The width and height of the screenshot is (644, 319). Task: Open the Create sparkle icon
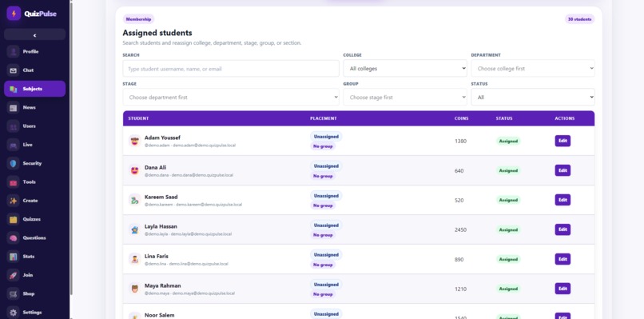[x=13, y=201]
